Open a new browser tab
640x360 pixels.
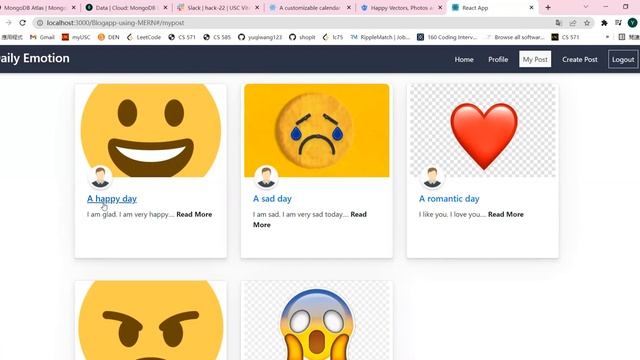click(548, 7)
